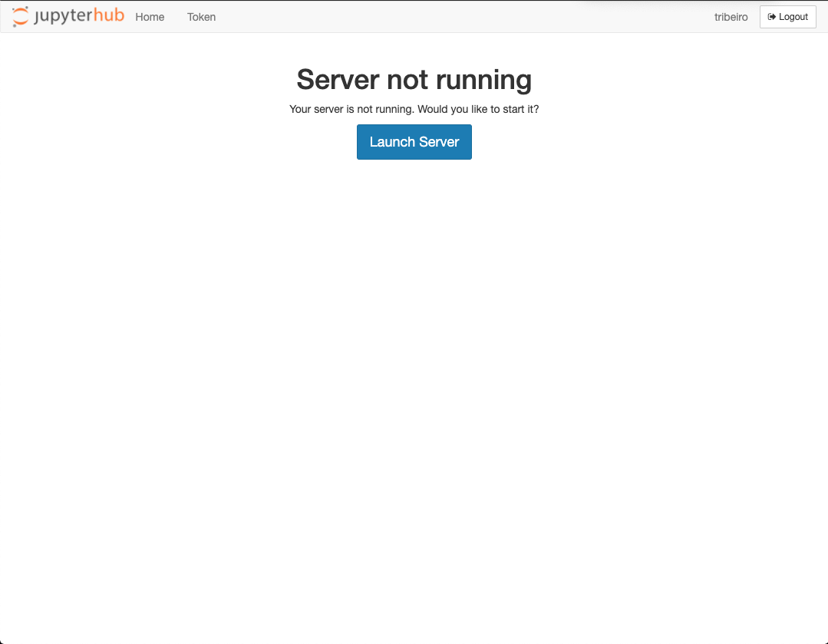This screenshot has width=828, height=644.
Task: Select the orange Jupyter circle emblem
Action: pyautogui.click(x=21, y=16)
